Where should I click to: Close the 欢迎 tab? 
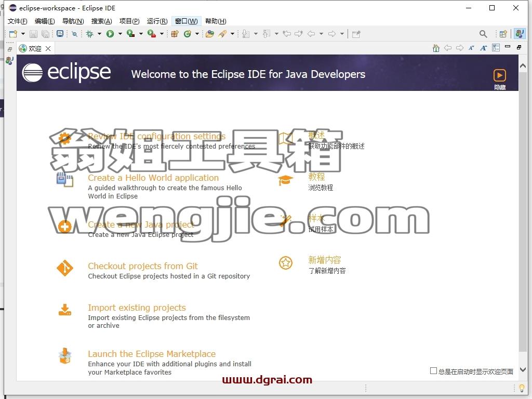[x=48, y=48]
